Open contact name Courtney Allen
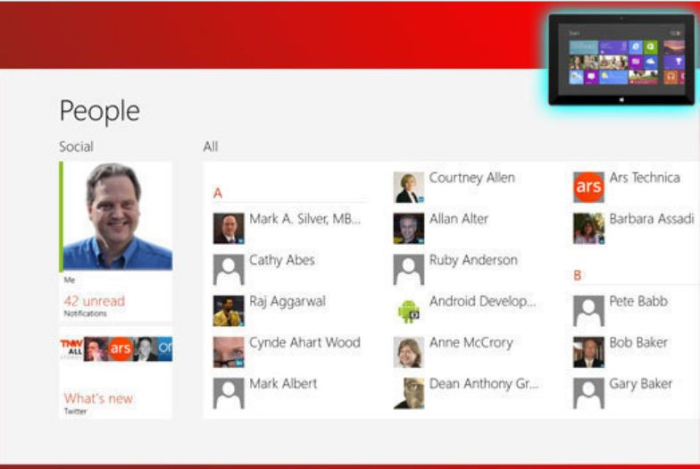Image resolution: width=700 pixels, height=469 pixels. coord(472,178)
